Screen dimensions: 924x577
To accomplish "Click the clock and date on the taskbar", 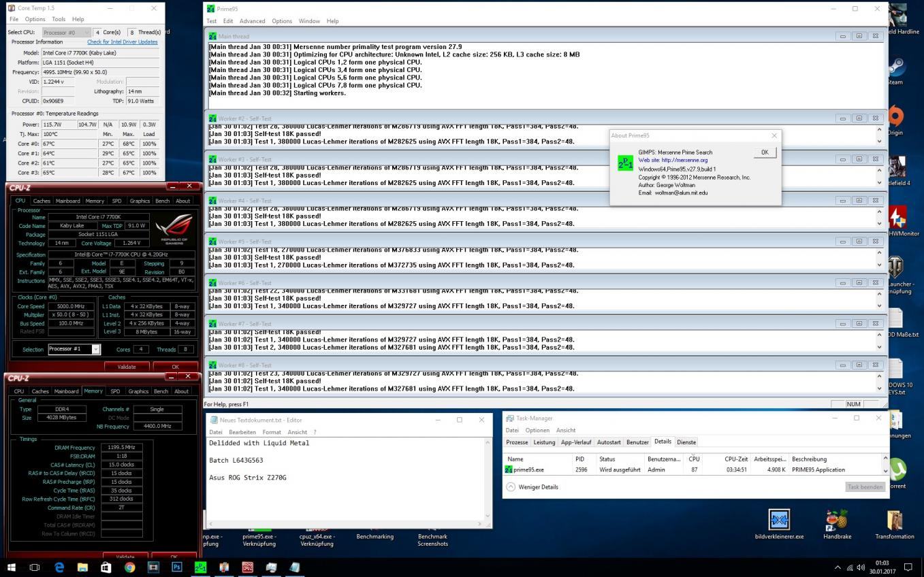I will [882, 567].
